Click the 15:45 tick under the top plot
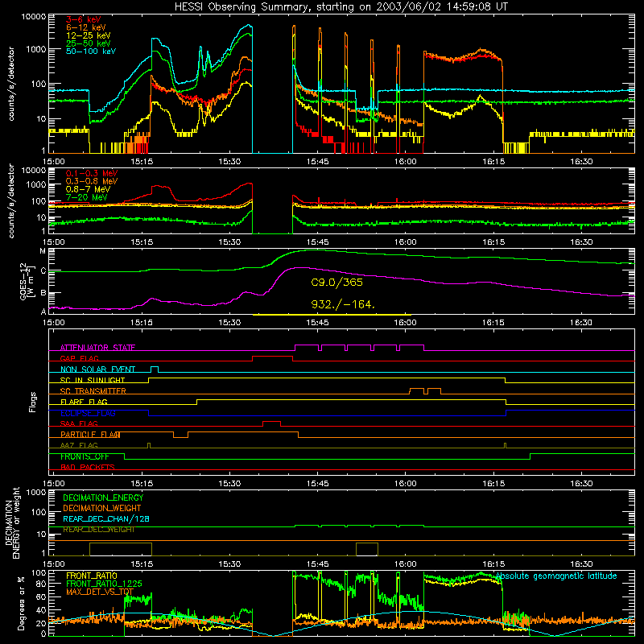644x644 pixels. click(317, 162)
